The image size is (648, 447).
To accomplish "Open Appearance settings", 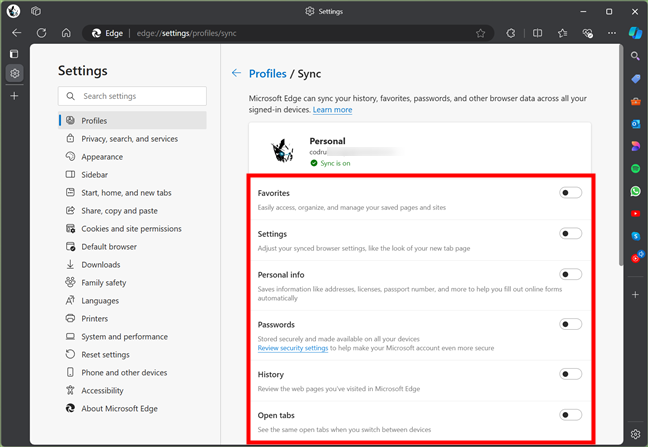I will click(132, 157).
